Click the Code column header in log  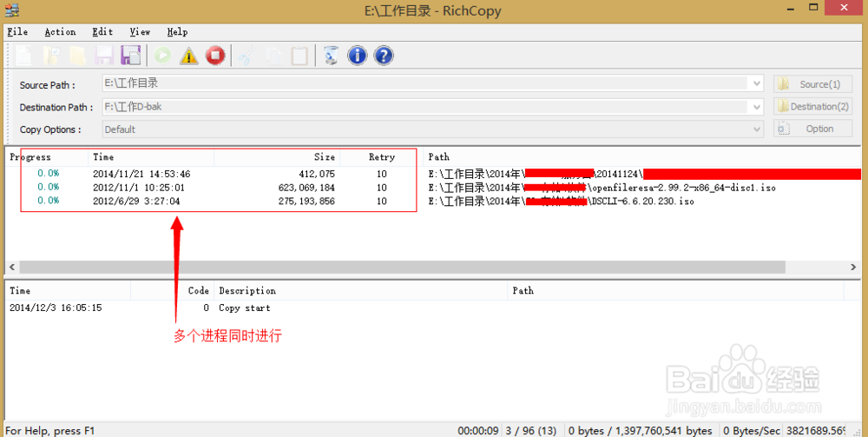point(172,291)
